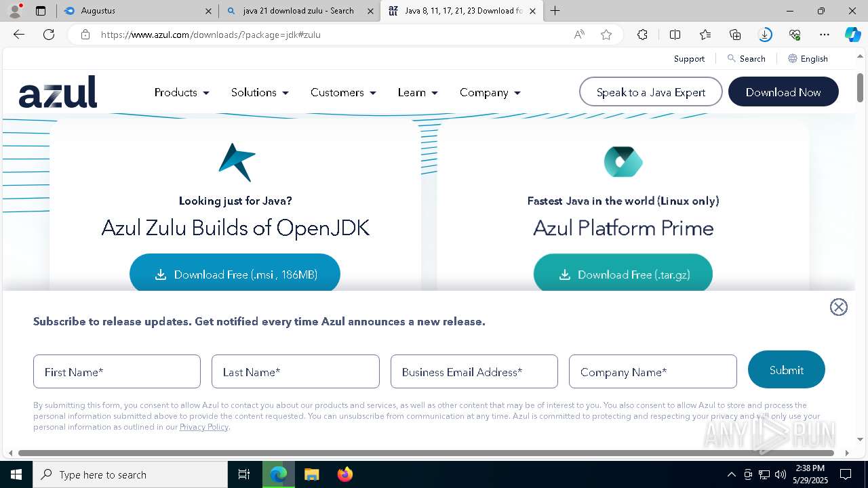
Task: Switch to java 21 download zulu Search tab
Action: [x=299, y=11]
